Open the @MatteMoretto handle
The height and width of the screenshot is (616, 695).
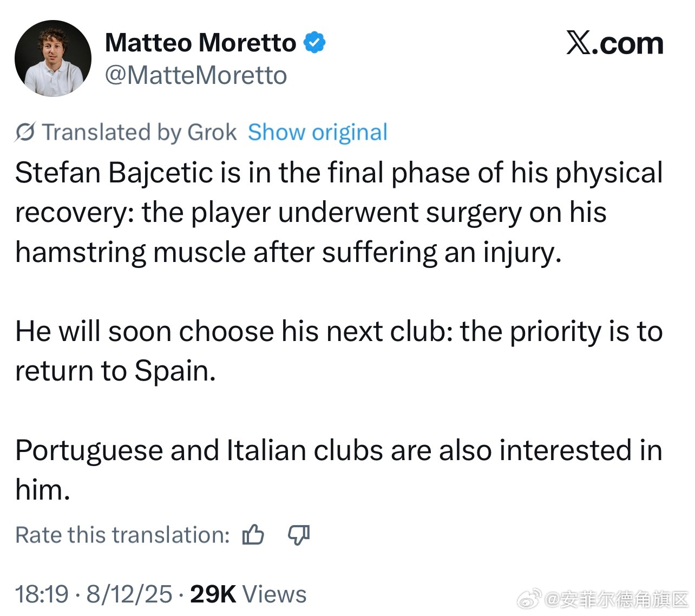[196, 75]
